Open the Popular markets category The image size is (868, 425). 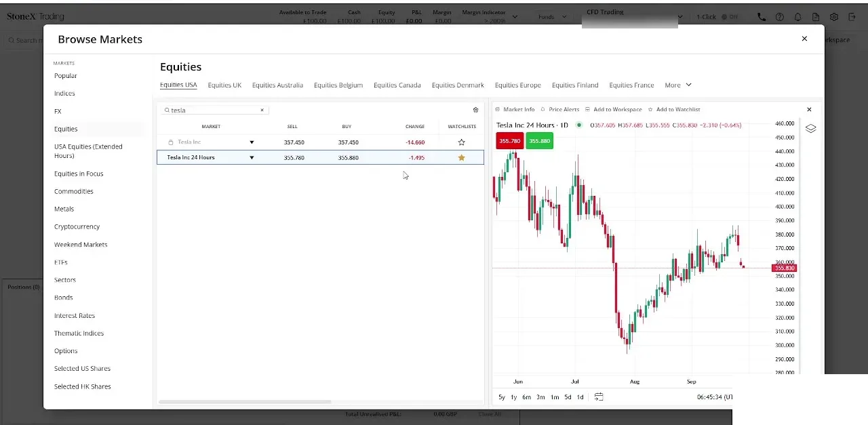(66, 76)
